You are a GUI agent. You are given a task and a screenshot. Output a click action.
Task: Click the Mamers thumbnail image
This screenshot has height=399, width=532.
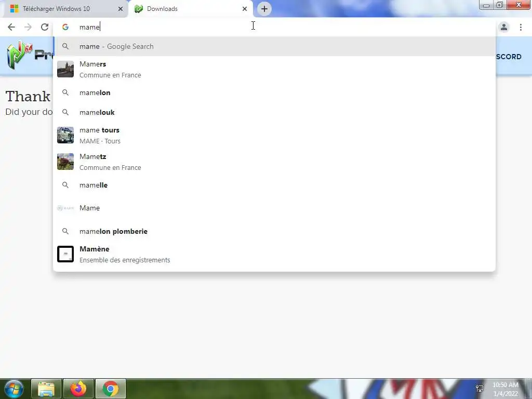[65, 69]
